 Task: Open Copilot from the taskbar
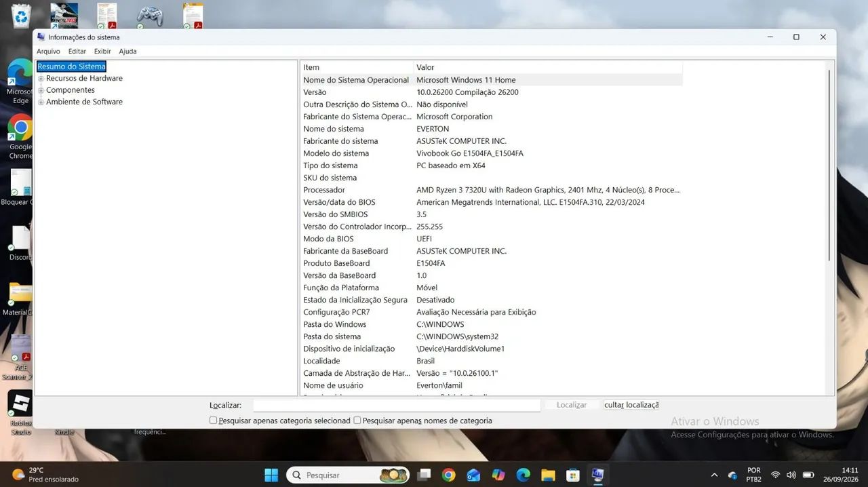498,475
